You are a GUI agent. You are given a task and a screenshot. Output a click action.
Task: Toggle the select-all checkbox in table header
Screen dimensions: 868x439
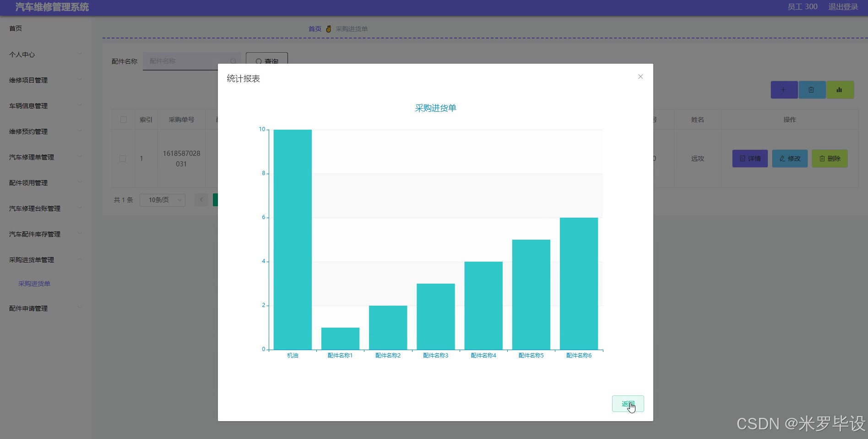pos(123,120)
